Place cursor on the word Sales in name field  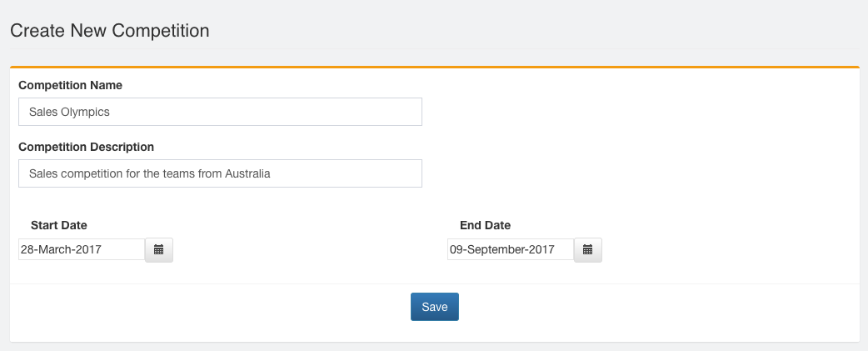point(42,112)
